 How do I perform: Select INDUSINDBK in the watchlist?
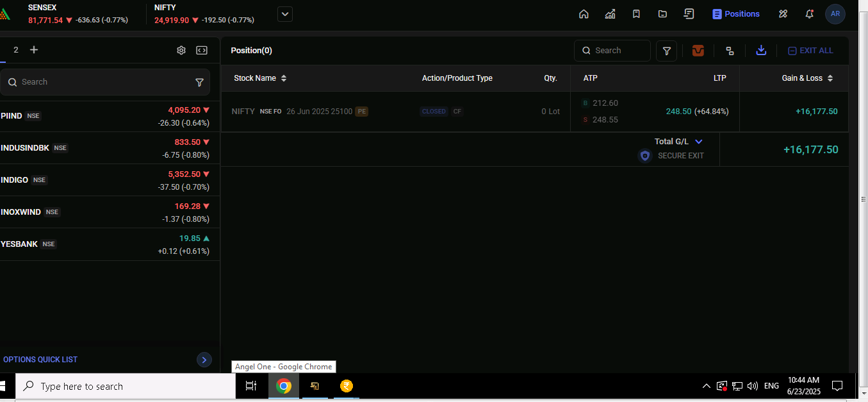pyautogui.click(x=110, y=148)
